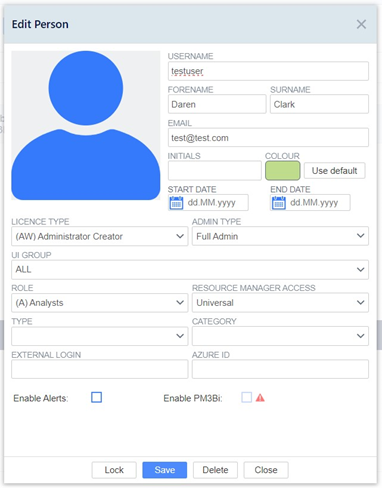
Task: Pick the green Colour swatch
Action: coord(283,171)
